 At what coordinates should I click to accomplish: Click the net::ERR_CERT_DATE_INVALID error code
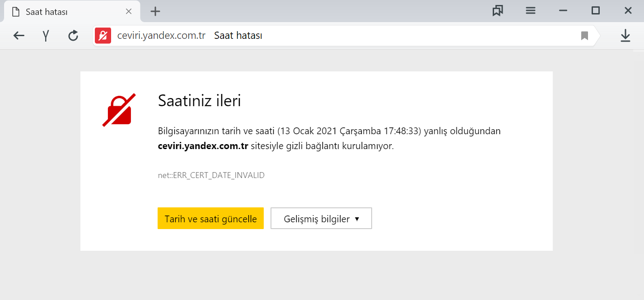point(211,175)
